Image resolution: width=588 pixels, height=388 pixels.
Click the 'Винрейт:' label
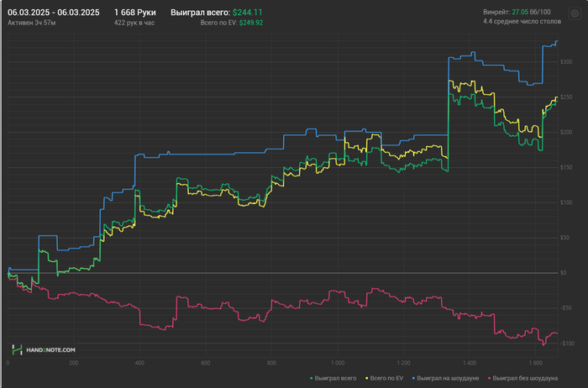(x=496, y=12)
